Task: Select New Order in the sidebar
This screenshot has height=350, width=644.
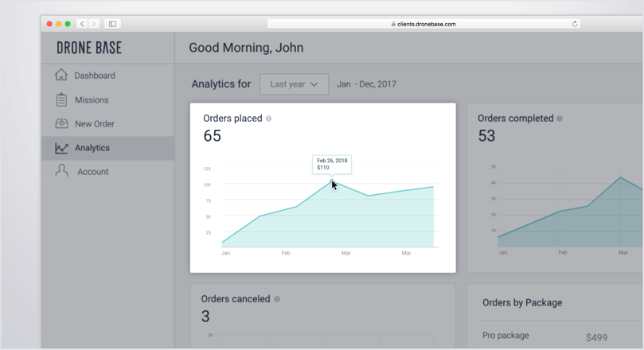Action: [x=94, y=124]
